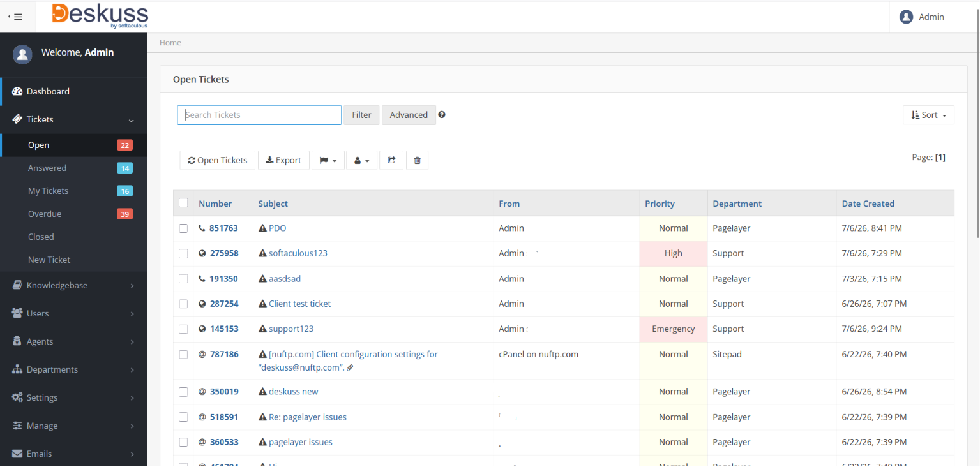This screenshot has width=980, height=467.
Task: Select Closed tickets in sidebar
Action: (73, 237)
